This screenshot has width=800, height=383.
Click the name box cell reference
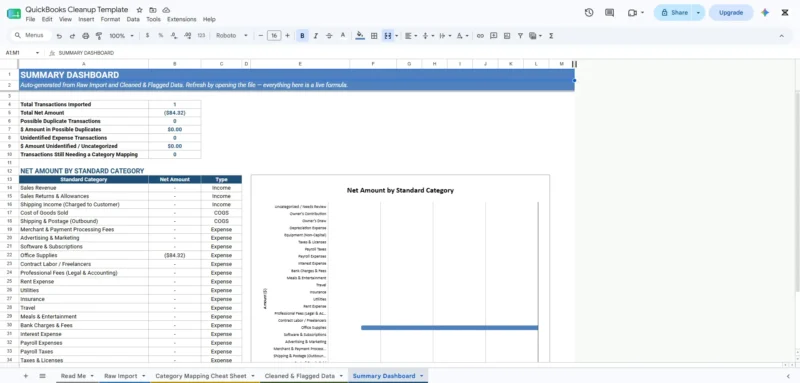tap(21, 53)
